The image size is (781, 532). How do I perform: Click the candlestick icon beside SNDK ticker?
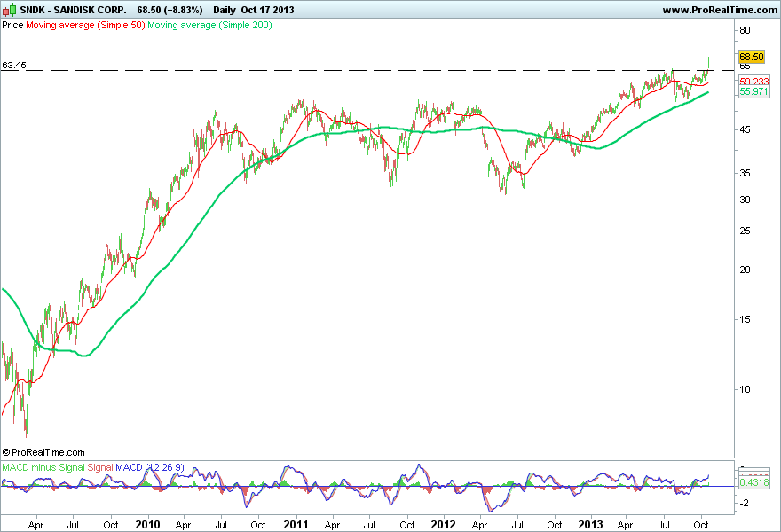pyautogui.click(x=9, y=10)
